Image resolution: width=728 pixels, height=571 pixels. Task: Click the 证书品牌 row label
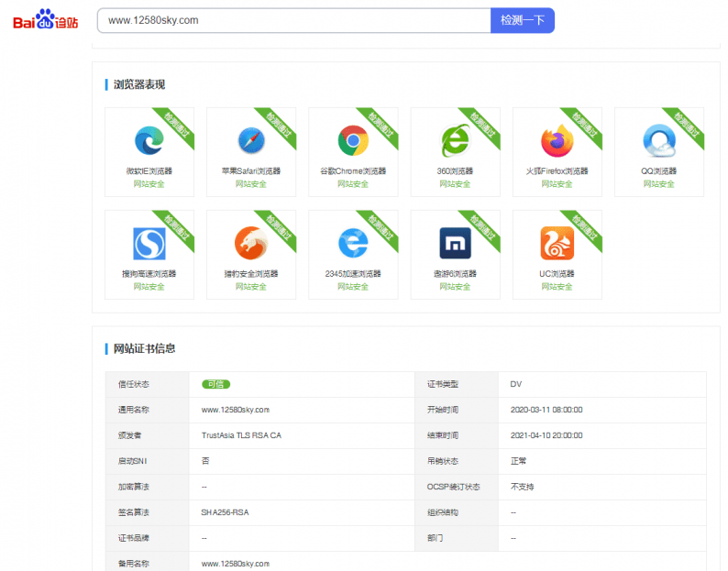click(134, 538)
